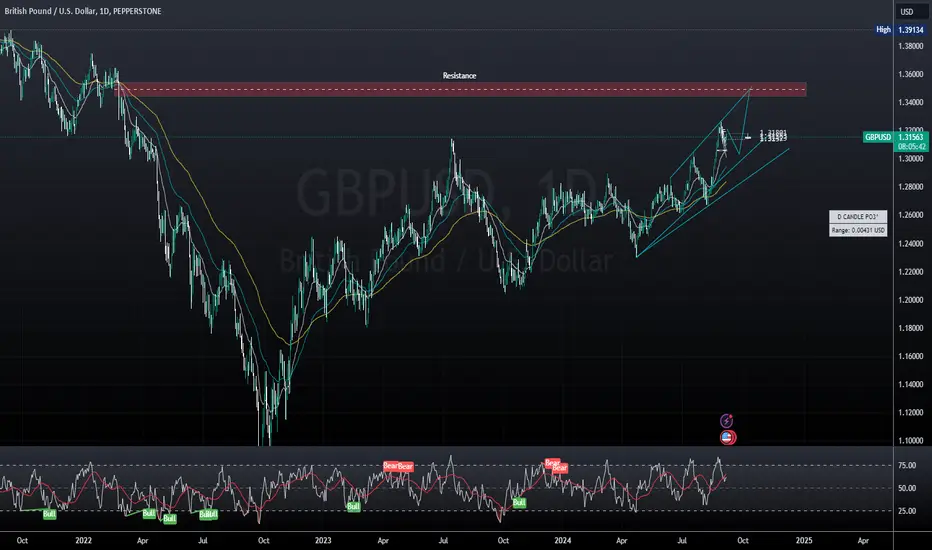
Task: Click the 1.22000 price axis label
Action: (x=911, y=272)
